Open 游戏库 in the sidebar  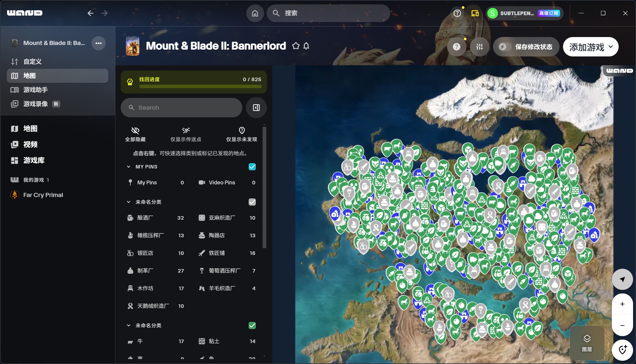point(34,160)
